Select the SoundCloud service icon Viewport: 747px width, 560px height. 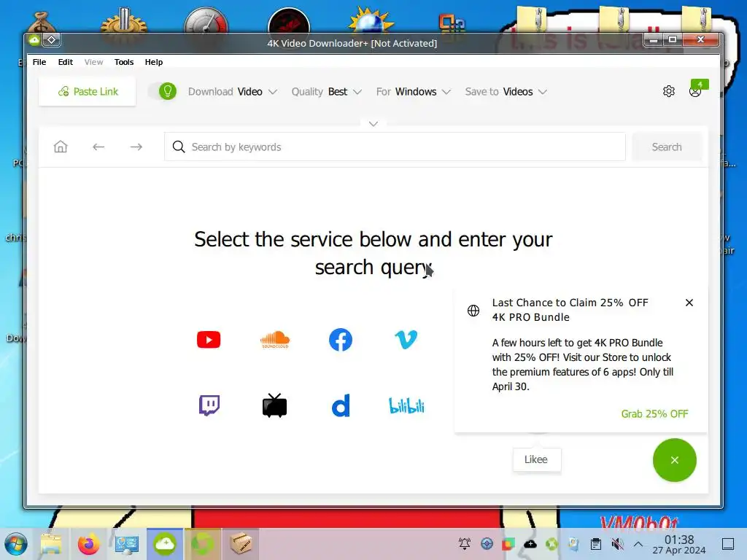click(x=275, y=340)
